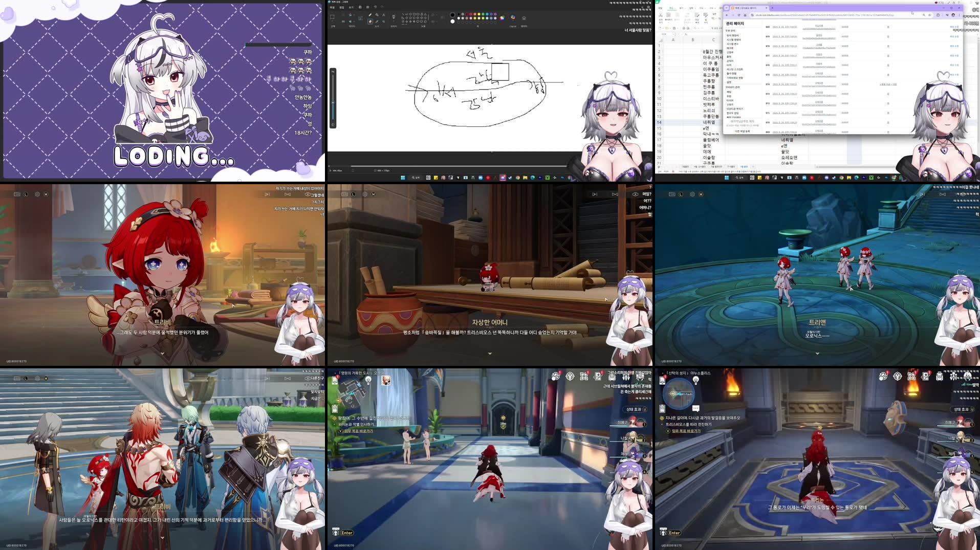Viewport: 980px width, 550px height.
Task: Select the Text tool in Paint
Action: (x=383, y=15)
